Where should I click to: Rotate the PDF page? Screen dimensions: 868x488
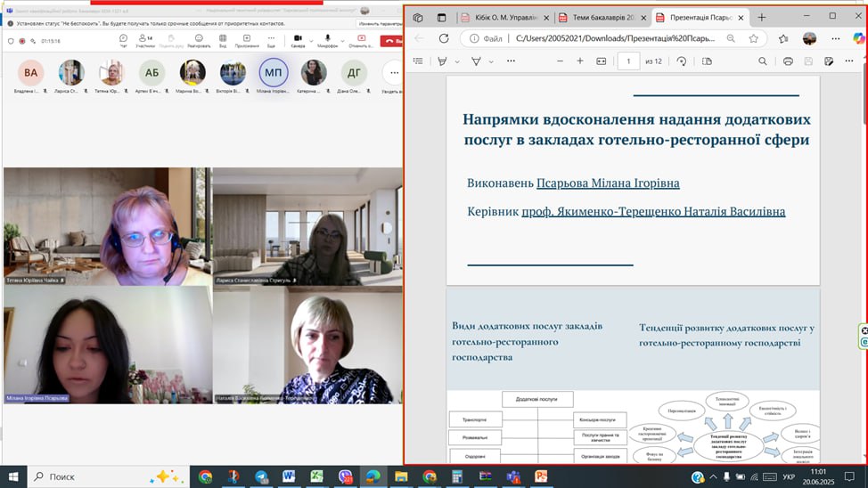[x=682, y=61]
